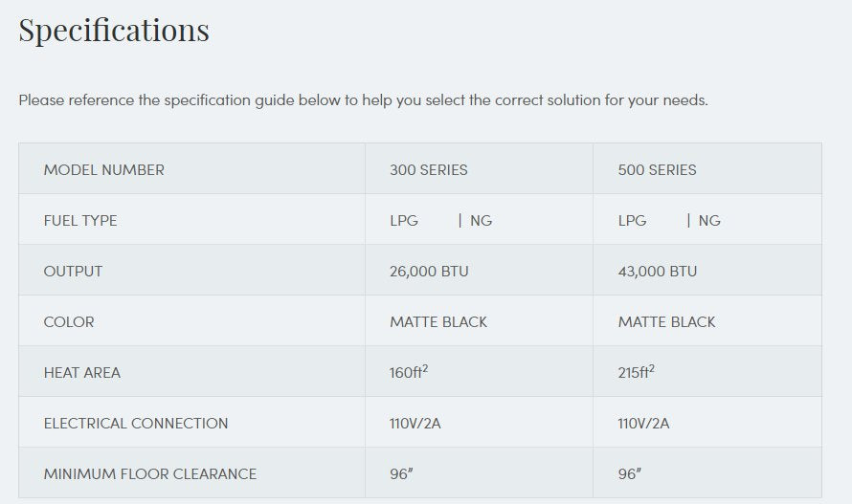Click the 300 SERIES column header
This screenshot has height=504, width=852.
pyautogui.click(x=428, y=170)
